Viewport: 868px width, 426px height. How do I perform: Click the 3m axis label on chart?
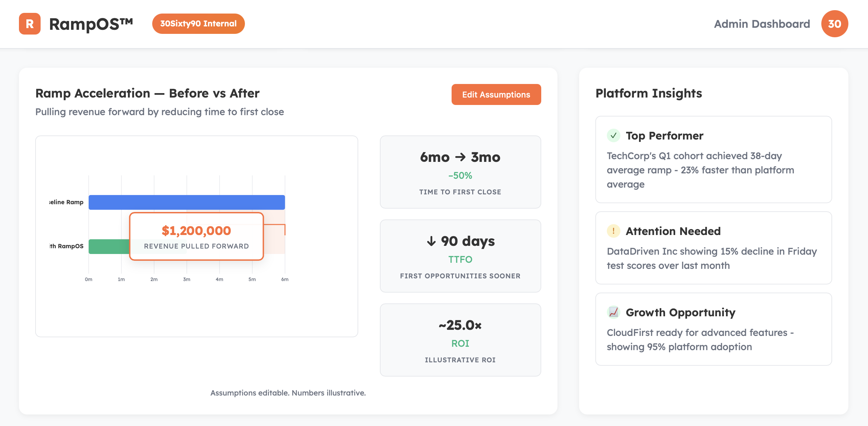(187, 279)
